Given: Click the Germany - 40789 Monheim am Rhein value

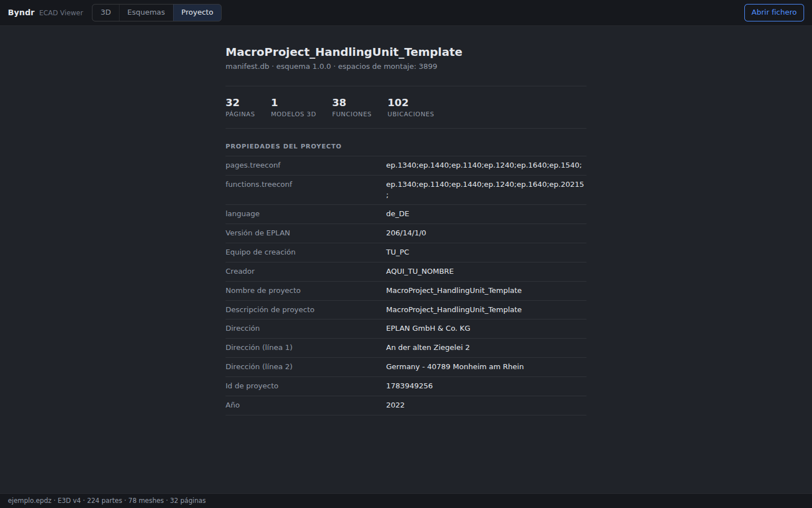Looking at the screenshot, I should [455, 367].
